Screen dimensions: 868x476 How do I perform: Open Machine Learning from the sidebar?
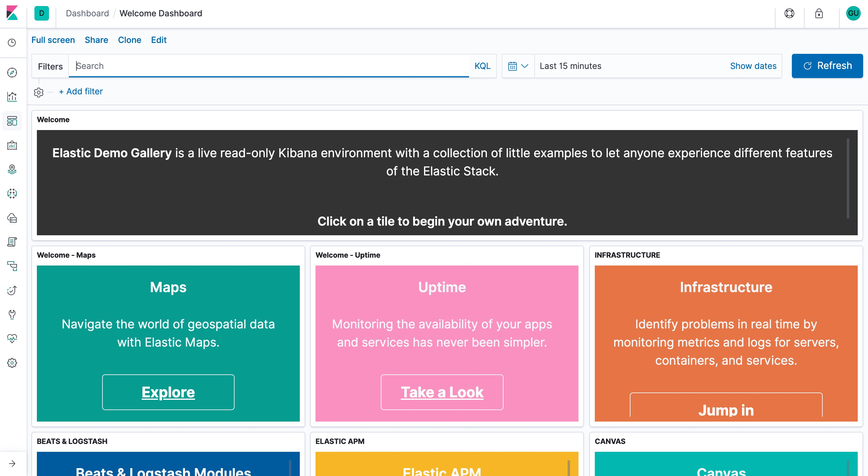[12, 194]
